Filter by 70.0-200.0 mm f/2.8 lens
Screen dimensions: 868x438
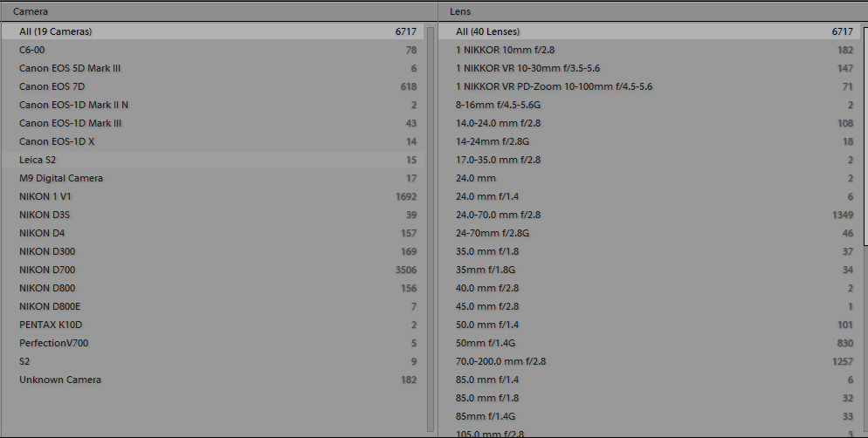pos(651,360)
